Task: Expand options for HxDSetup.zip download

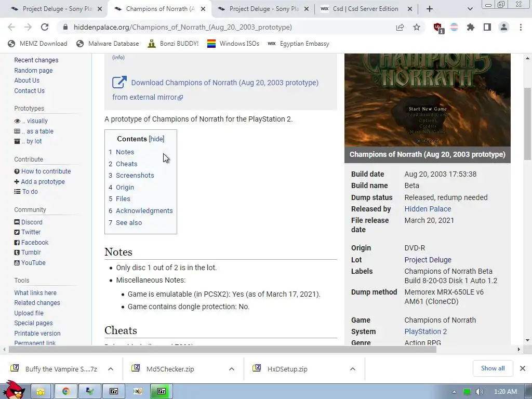Action: (x=353, y=369)
